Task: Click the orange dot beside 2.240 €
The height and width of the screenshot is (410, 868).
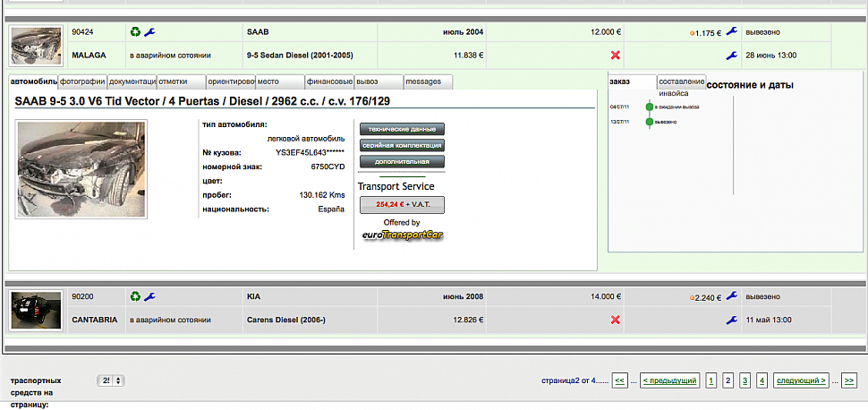Action: (692, 298)
